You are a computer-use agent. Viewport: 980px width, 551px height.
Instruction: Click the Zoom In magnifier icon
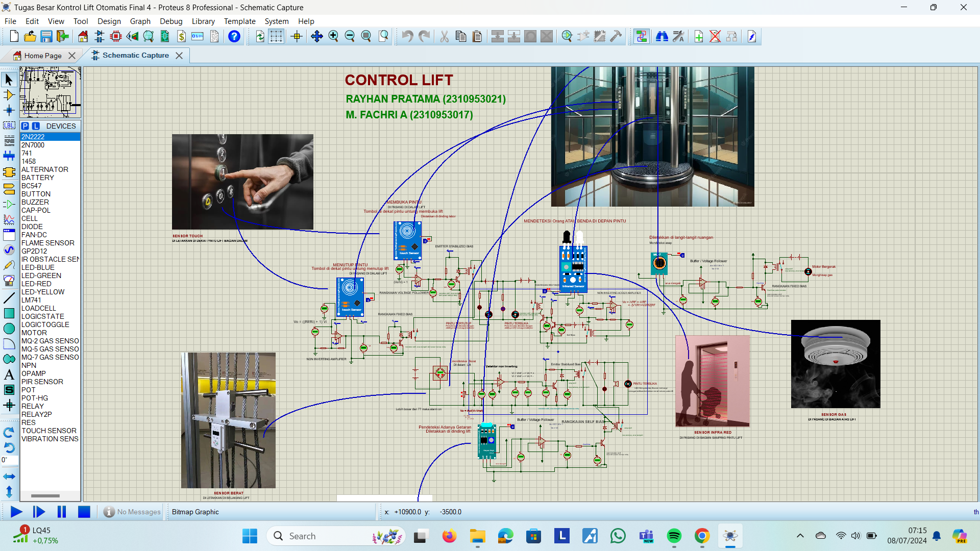(x=333, y=36)
